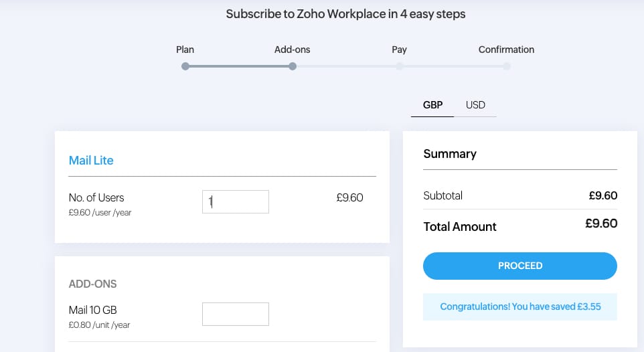This screenshot has width=644, height=352.
Task: Select the Pay step dot
Action: [x=400, y=66]
